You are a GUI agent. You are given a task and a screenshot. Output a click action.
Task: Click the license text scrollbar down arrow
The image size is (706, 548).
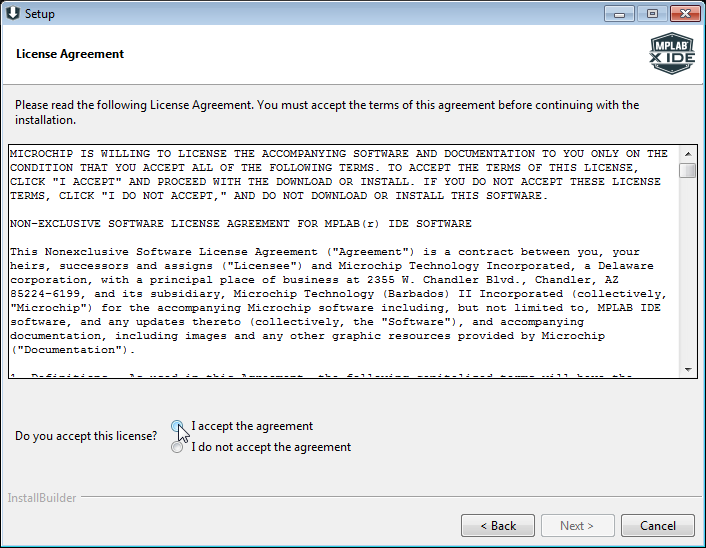tap(687, 369)
